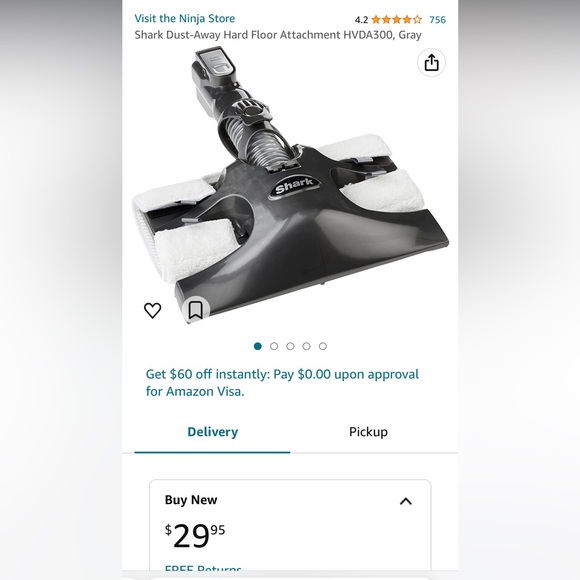Go to the fourth image dot
The image size is (580, 580).
coord(306,346)
